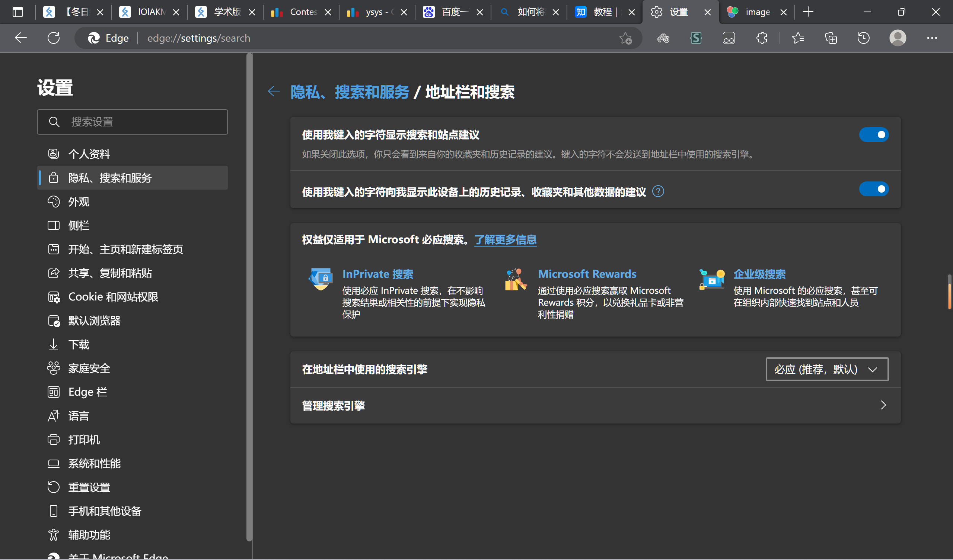Toggle history and favorites suggestions switch
Viewport: 953px width, 560px height.
click(x=874, y=189)
